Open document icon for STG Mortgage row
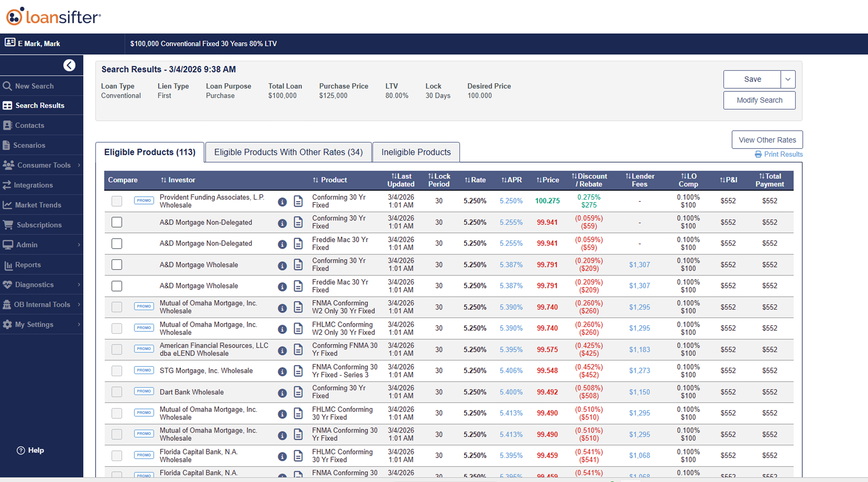 [x=298, y=371]
